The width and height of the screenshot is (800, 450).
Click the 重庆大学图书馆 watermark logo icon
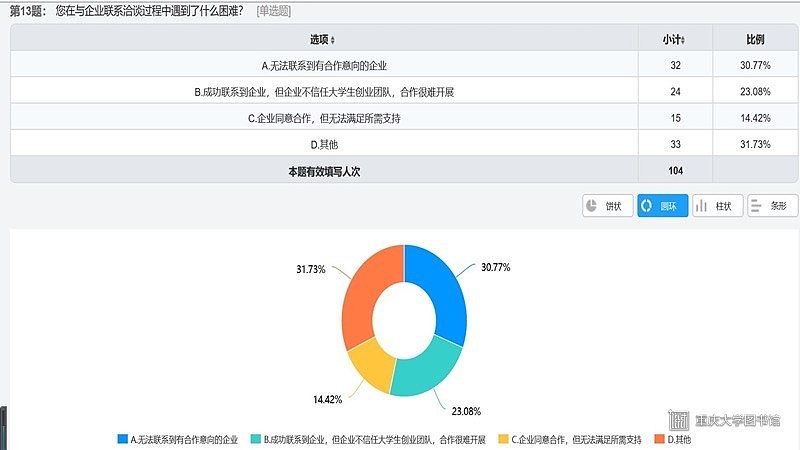click(679, 420)
